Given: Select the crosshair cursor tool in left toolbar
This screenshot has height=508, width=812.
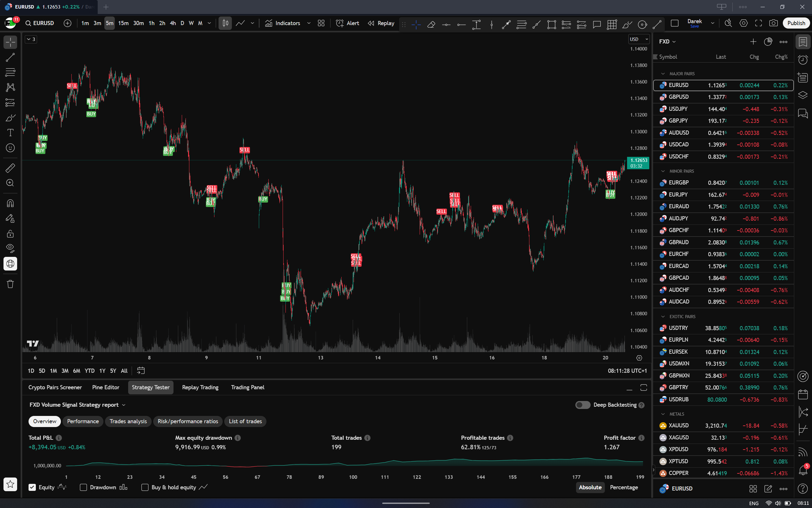Looking at the screenshot, I should click(10, 42).
